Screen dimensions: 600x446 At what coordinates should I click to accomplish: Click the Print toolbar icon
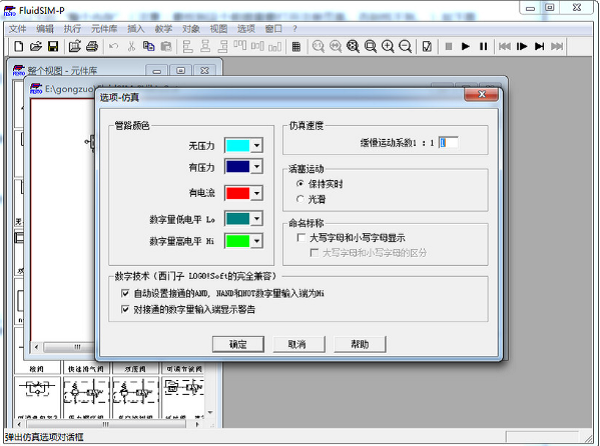click(91, 47)
